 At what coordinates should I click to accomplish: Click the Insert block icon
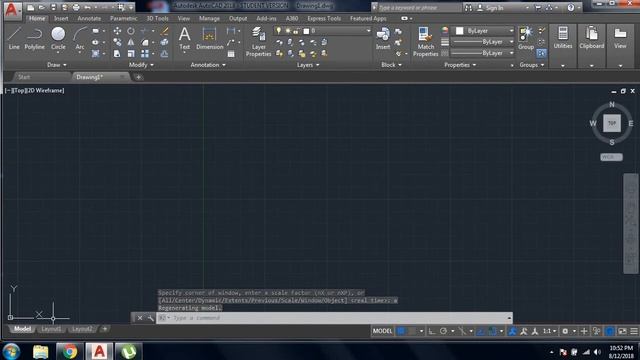point(383,38)
